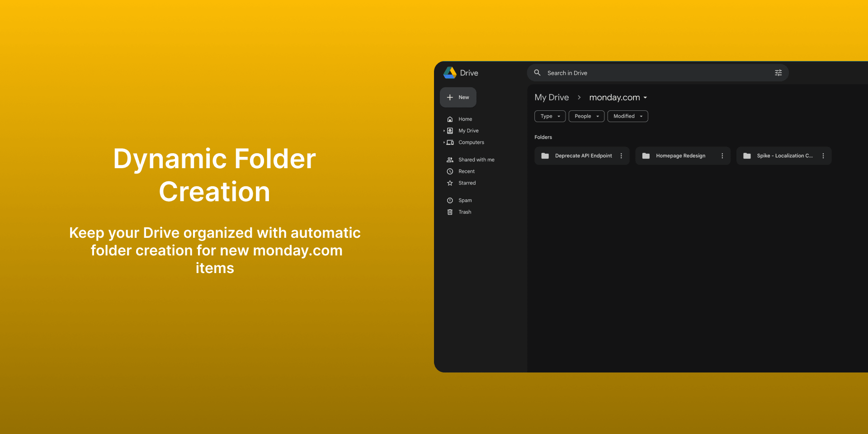Open the People filter dropdown

click(x=586, y=116)
